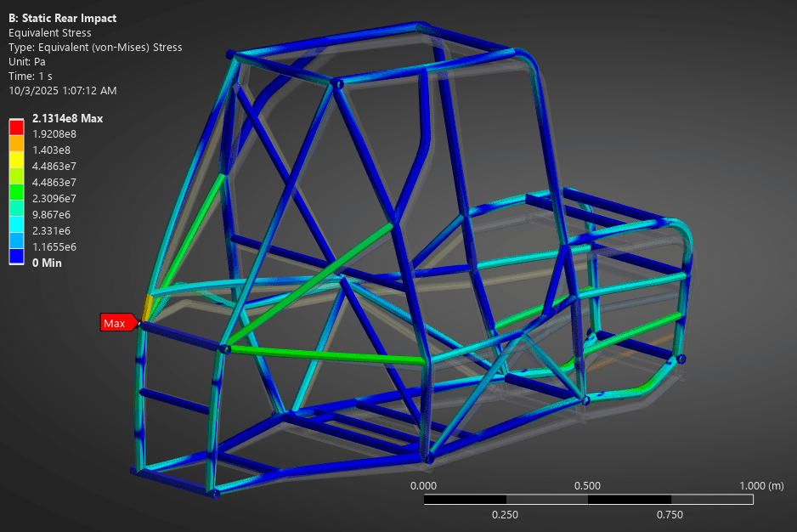Image resolution: width=797 pixels, height=532 pixels.
Task: Click the 1.9208e8 legend value
Action: 54,134
